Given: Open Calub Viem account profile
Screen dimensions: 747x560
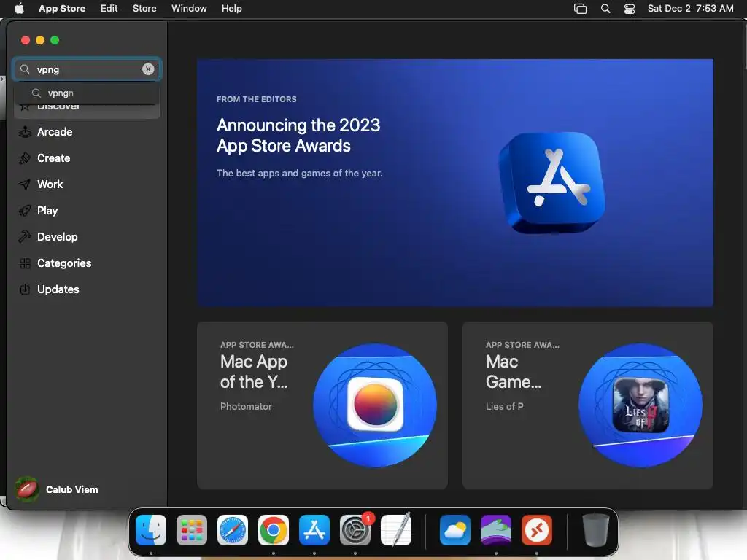Looking at the screenshot, I should click(57, 489).
